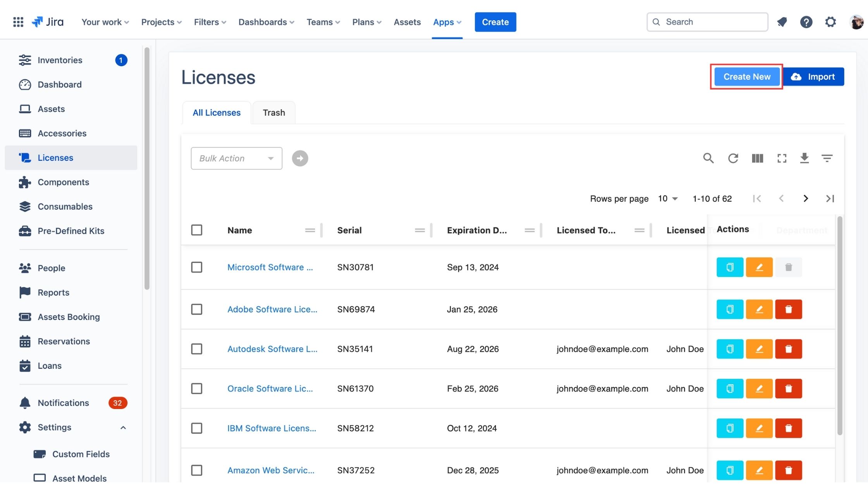Click the download table icon

pyautogui.click(x=804, y=158)
